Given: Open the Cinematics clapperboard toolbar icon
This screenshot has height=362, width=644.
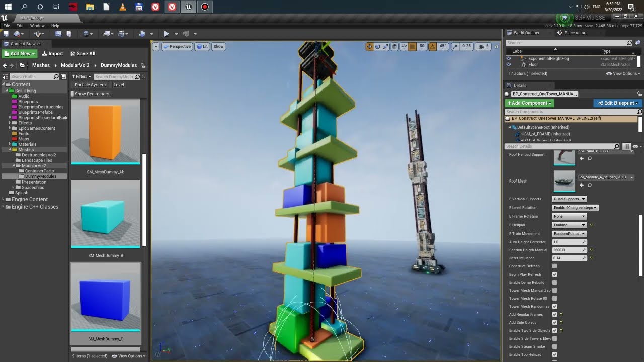Looking at the screenshot, I should (121, 34).
